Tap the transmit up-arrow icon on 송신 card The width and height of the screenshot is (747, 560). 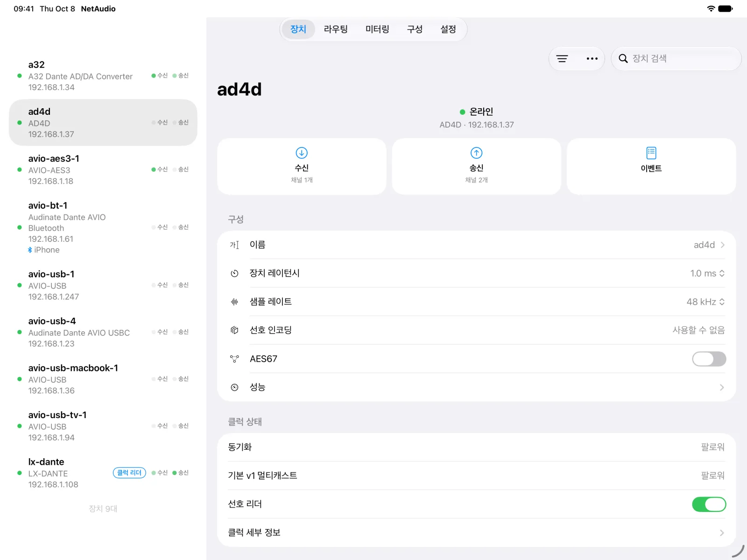[476, 153]
